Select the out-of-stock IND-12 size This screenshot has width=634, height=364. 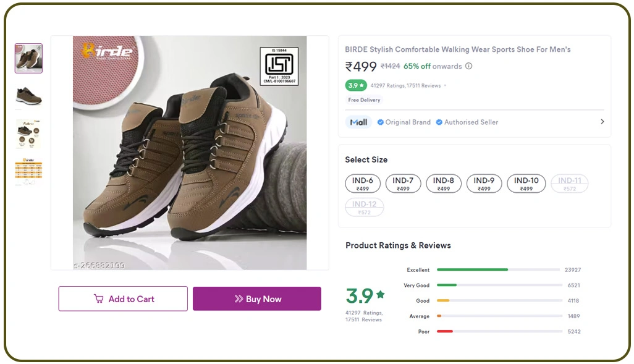pos(364,207)
